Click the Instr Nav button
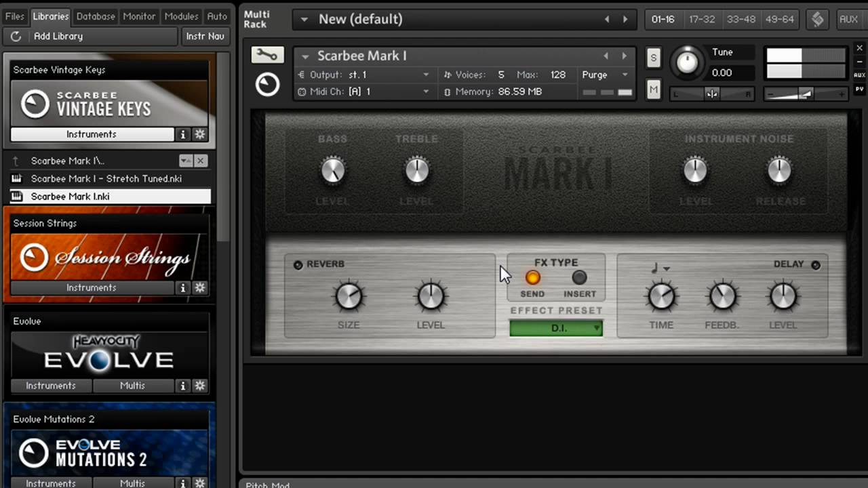 [x=205, y=36]
